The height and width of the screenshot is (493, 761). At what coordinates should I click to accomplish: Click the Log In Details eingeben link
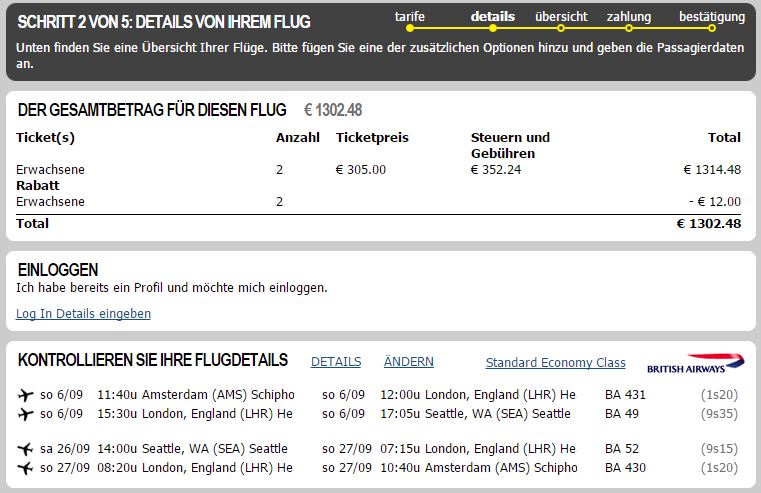(x=83, y=314)
